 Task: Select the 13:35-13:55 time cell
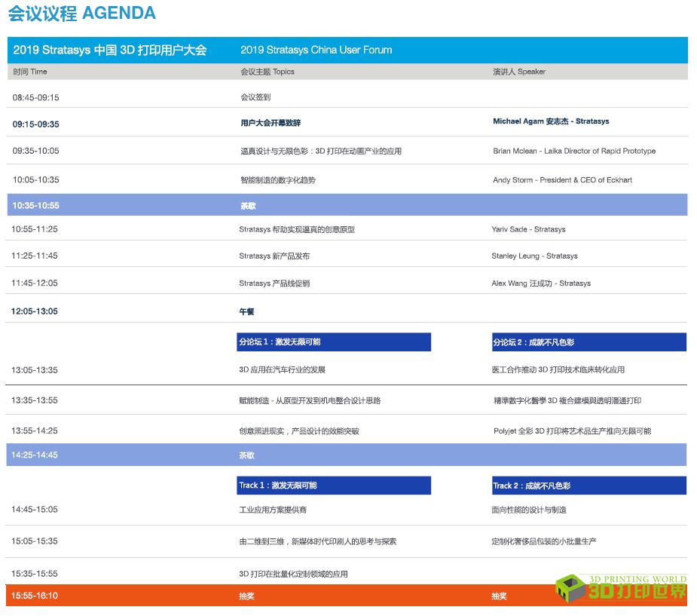[34, 400]
